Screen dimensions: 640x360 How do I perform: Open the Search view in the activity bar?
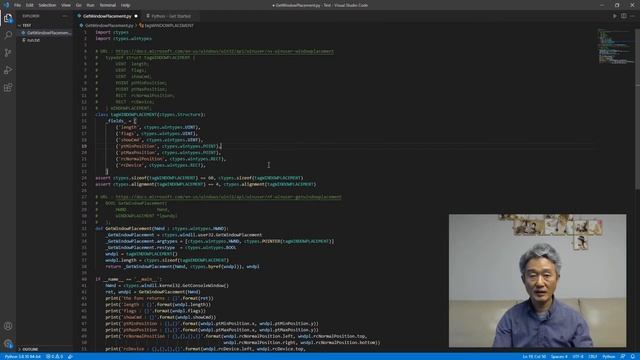(8, 35)
